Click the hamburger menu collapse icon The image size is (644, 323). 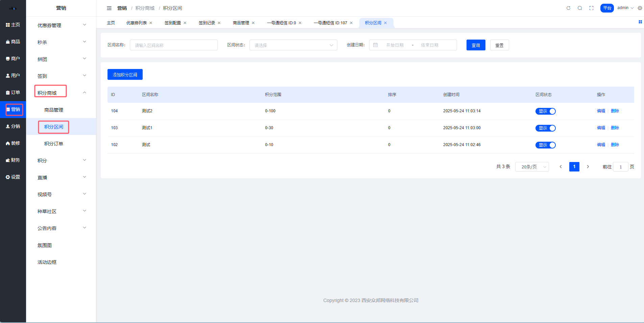tap(109, 8)
